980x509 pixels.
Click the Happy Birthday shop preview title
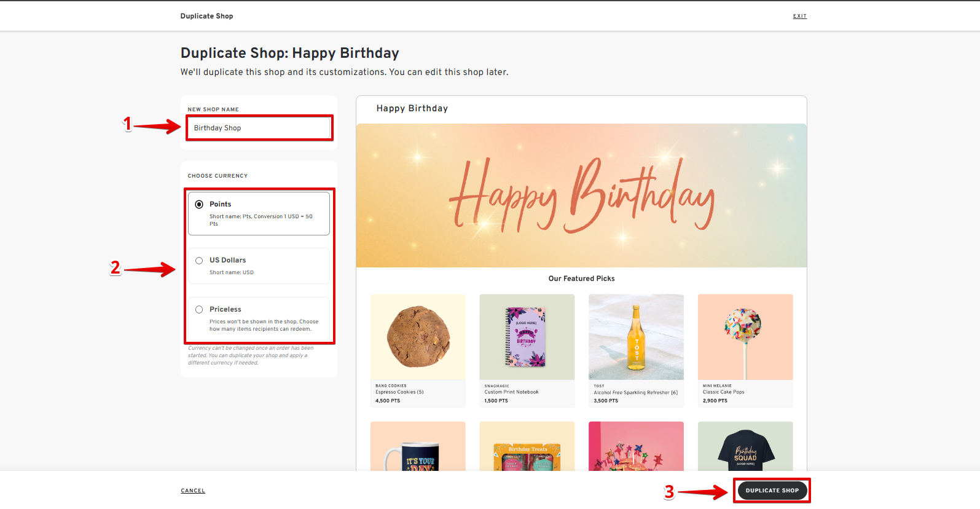(x=412, y=108)
